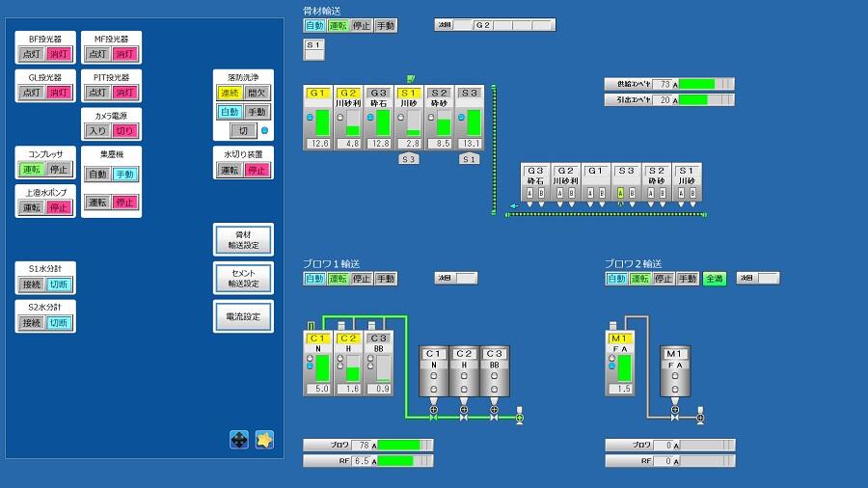Screen dimensions: 868x488
Task: Select the G1 aggregate bin
Action: point(319,120)
